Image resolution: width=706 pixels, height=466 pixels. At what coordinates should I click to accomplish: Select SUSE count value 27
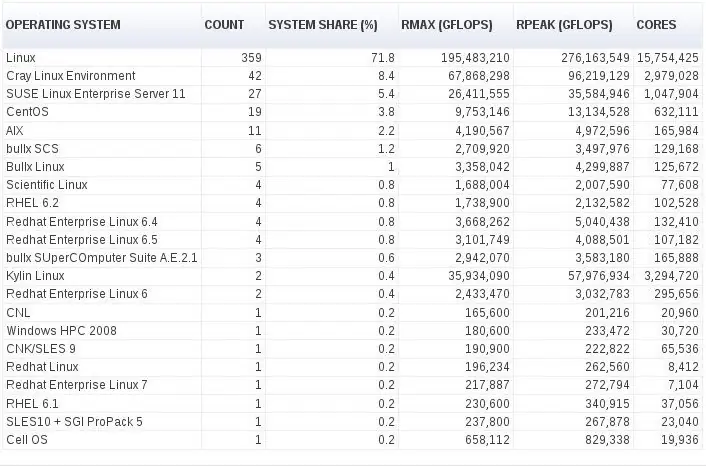(255, 94)
